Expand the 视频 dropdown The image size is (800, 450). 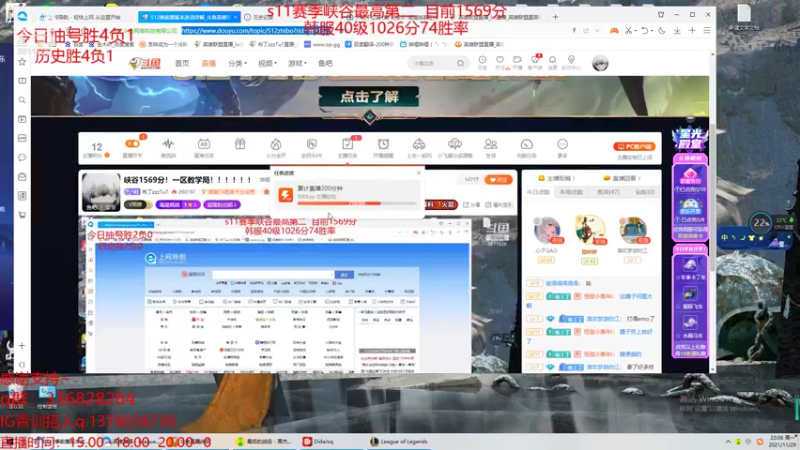tap(267, 63)
